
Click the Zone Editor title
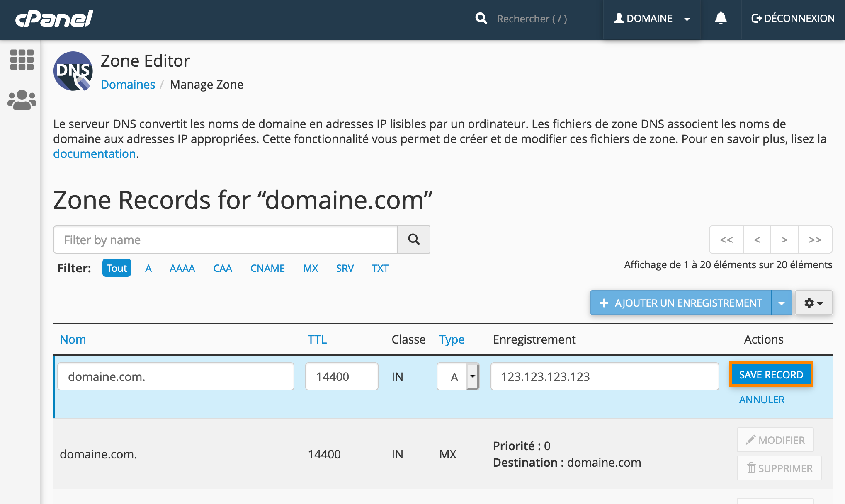[x=145, y=61]
